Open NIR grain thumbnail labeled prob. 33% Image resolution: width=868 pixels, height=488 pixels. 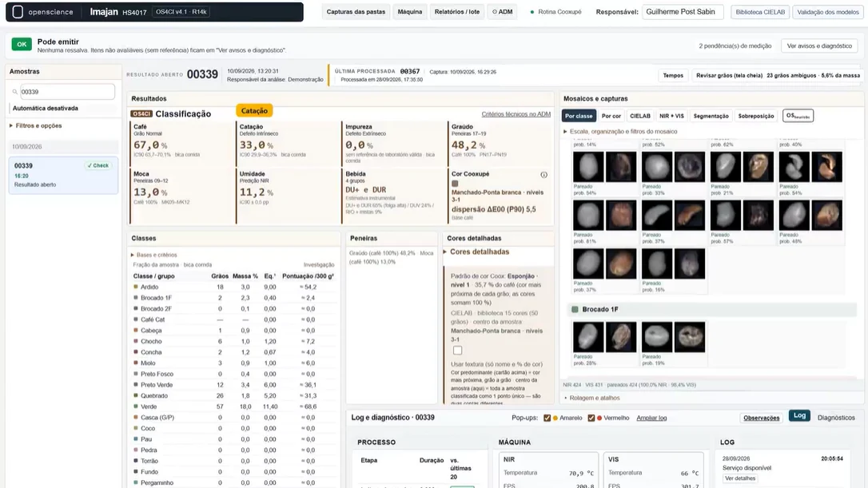pos(657,167)
